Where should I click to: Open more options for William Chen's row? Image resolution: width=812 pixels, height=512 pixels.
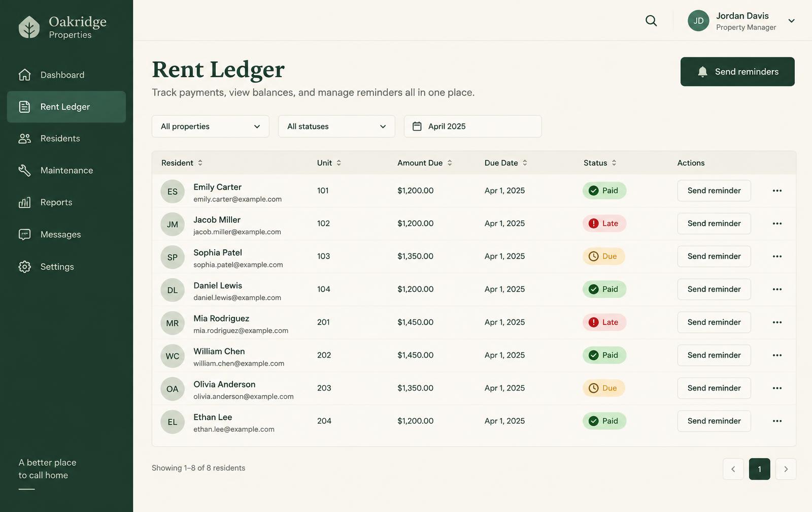tap(777, 355)
